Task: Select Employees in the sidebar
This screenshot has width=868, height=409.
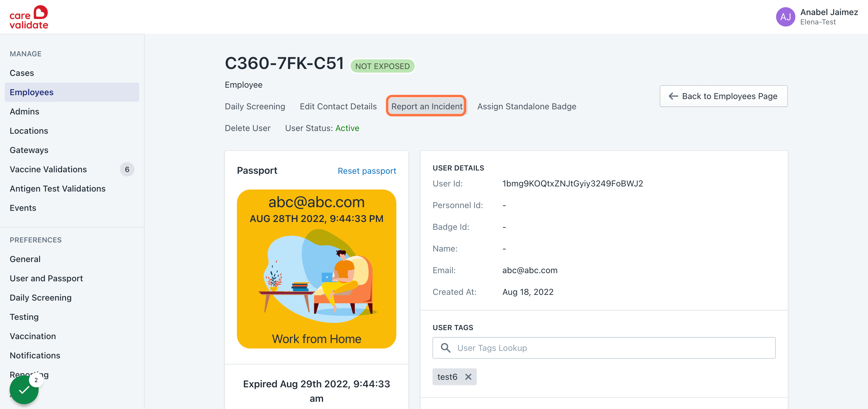Action: pyautogui.click(x=72, y=92)
